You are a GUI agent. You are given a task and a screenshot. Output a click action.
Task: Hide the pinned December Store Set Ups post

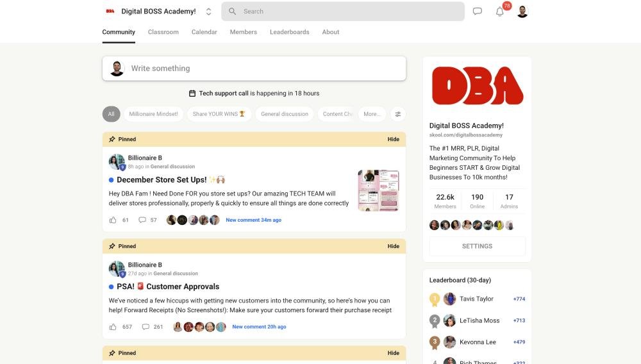[x=394, y=139]
